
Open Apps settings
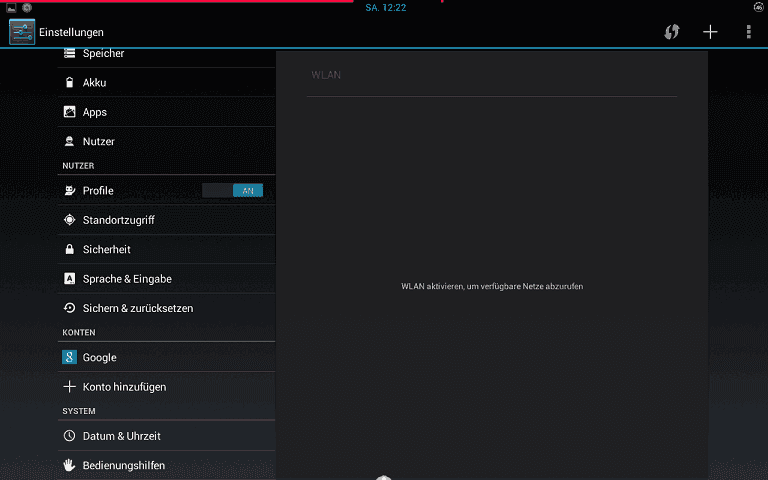click(x=167, y=112)
